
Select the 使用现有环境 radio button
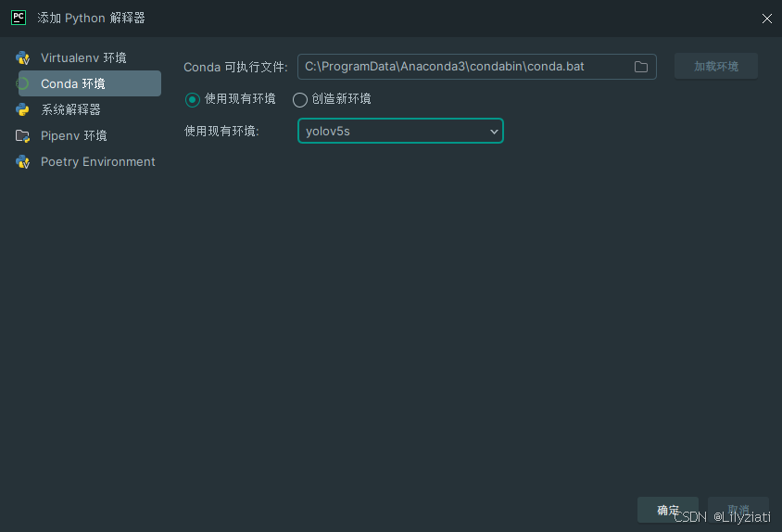pos(193,100)
